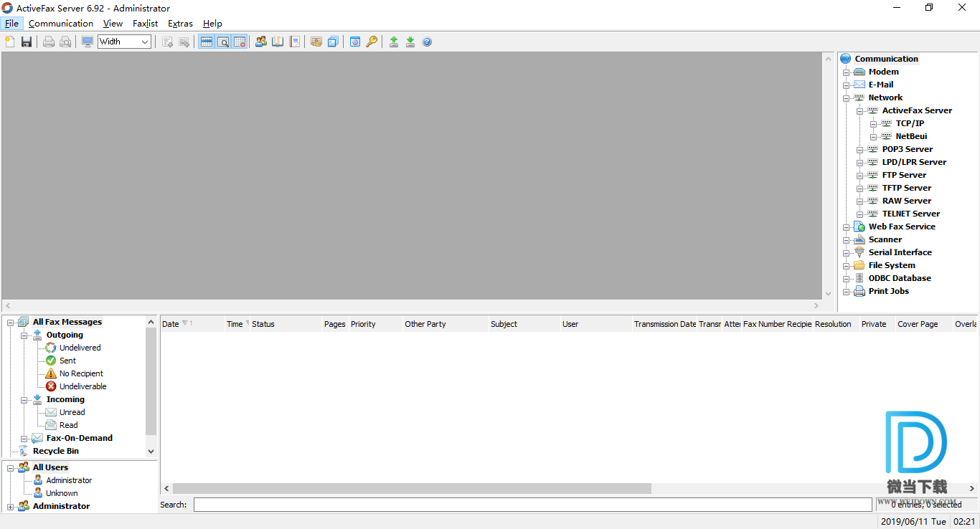Click the save floppy disk icon
The image size is (980, 529).
pos(27,42)
